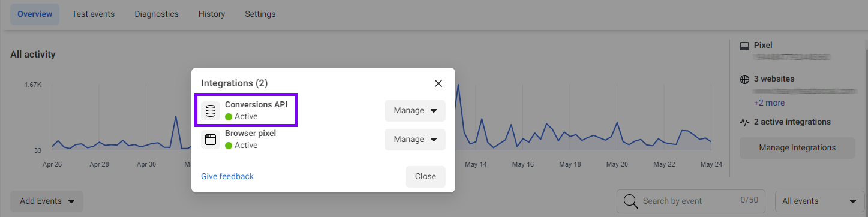Click green Active status dot for Conversions API
The height and width of the screenshot is (217, 868).
click(x=229, y=117)
